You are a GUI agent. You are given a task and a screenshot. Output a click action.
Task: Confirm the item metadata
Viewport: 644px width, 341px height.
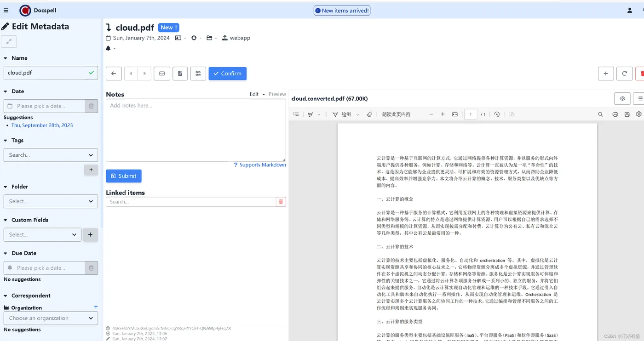[x=228, y=74]
